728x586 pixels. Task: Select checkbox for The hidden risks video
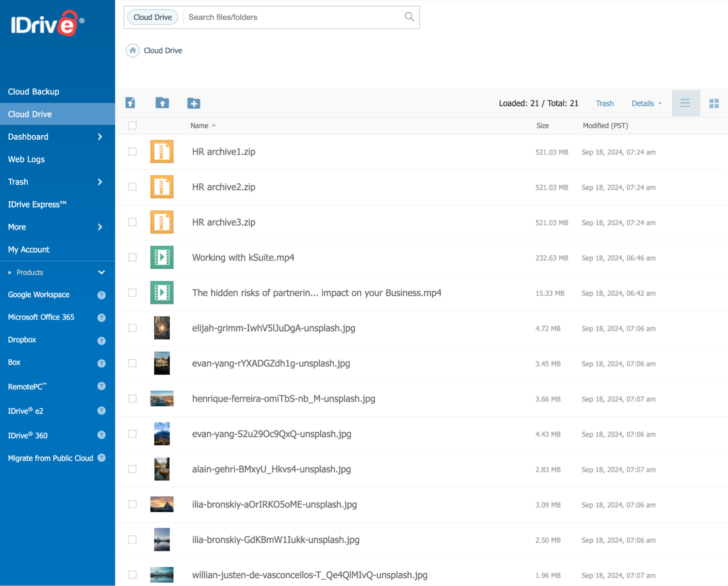(x=132, y=292)
